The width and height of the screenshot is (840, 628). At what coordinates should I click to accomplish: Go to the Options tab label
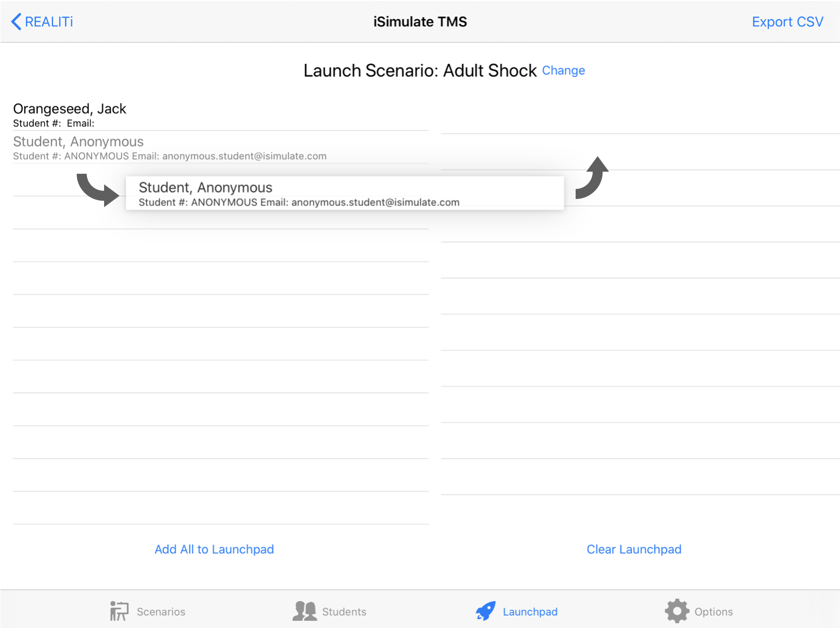coord(713,612)
